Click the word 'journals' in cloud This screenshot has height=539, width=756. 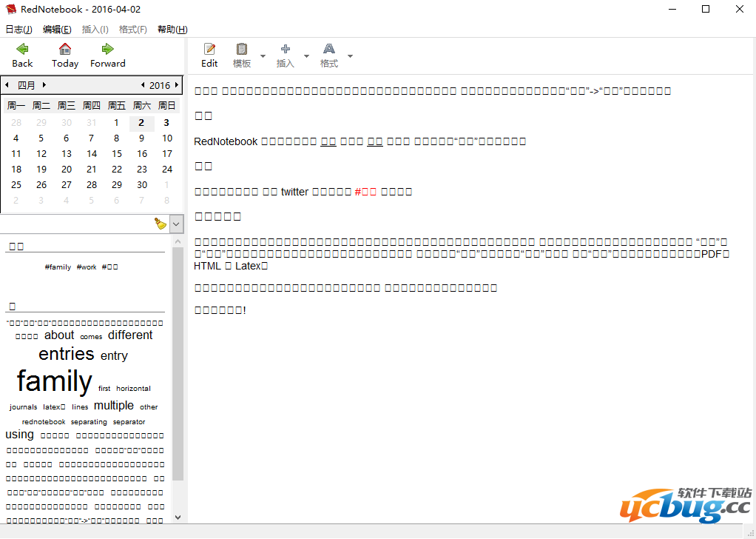click(23, 406)
